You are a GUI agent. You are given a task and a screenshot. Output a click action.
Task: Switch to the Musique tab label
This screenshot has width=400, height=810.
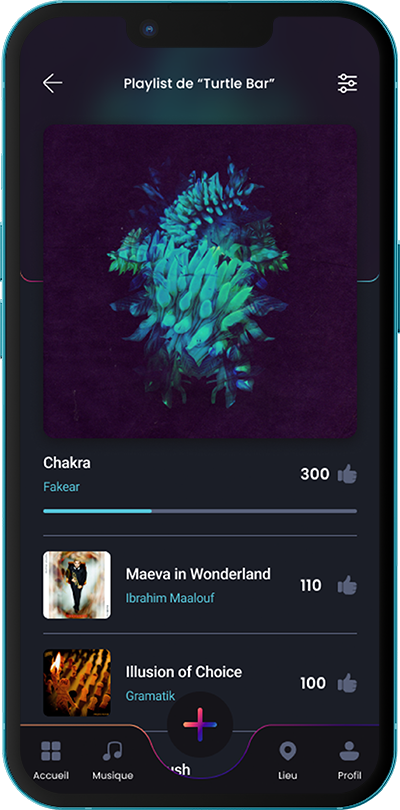(x=113, y=775)
